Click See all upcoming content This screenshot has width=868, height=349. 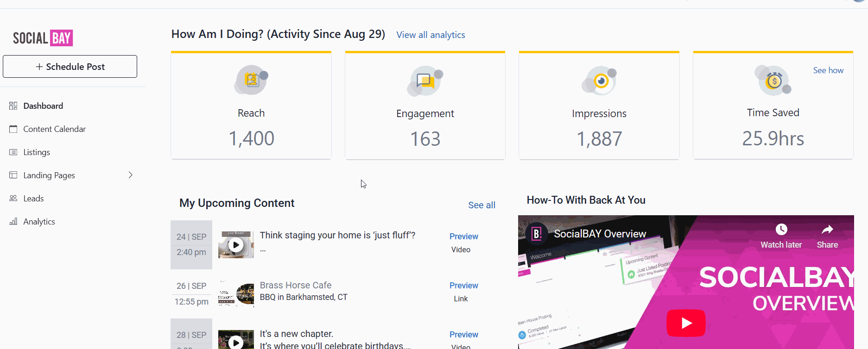pyautogui.click(x=482, y=205)
